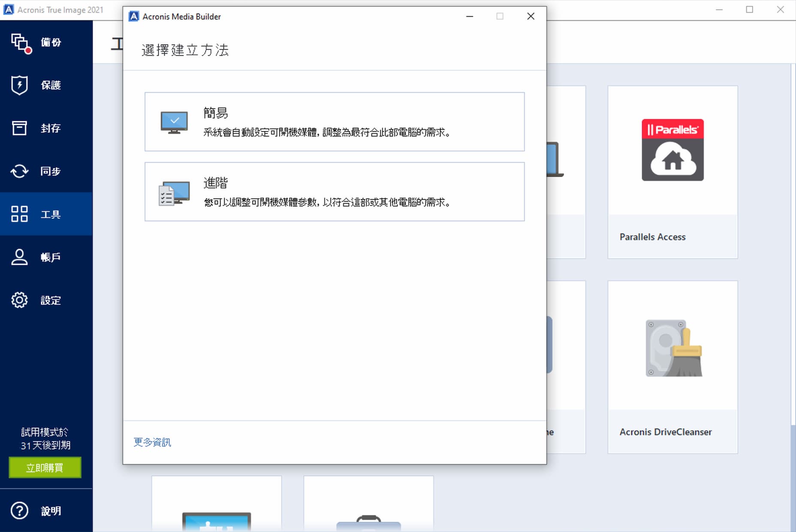Click the 簡易 monitor with checkmark icon

click(x=174, y=122)
